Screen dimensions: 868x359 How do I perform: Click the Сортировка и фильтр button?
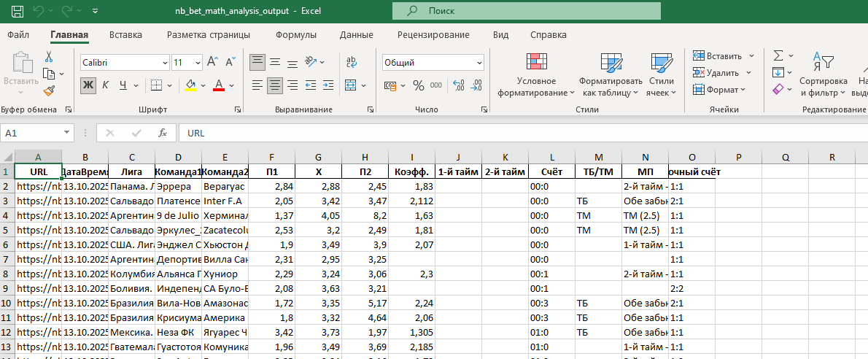[823, 77]
